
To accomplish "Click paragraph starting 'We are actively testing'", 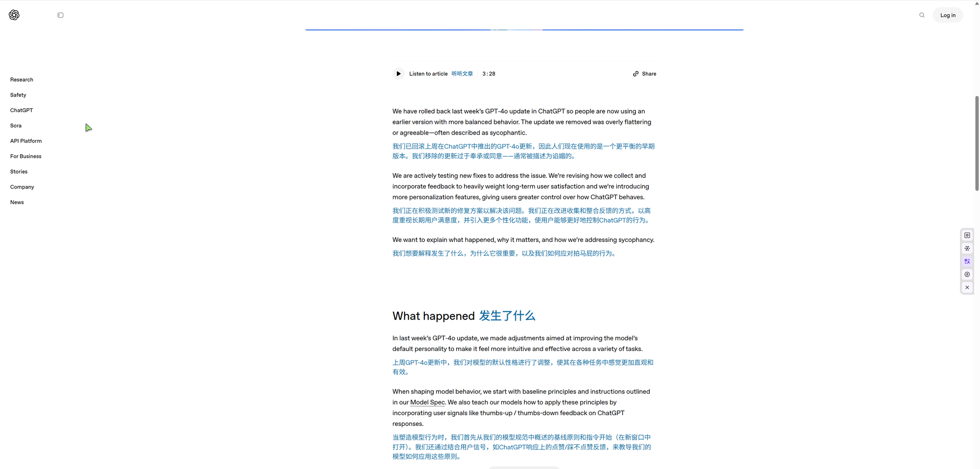I will 521,187.
